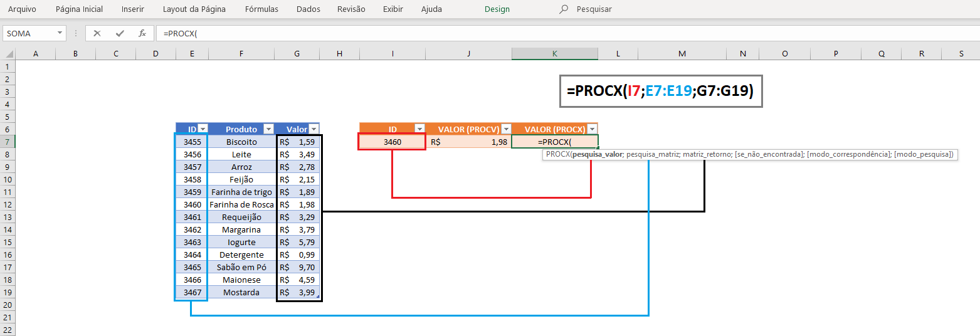The width and height of the screenshot is (980, 336).
Task: Click the Pesquisar magnifier search icon
Action: (564, 9)
